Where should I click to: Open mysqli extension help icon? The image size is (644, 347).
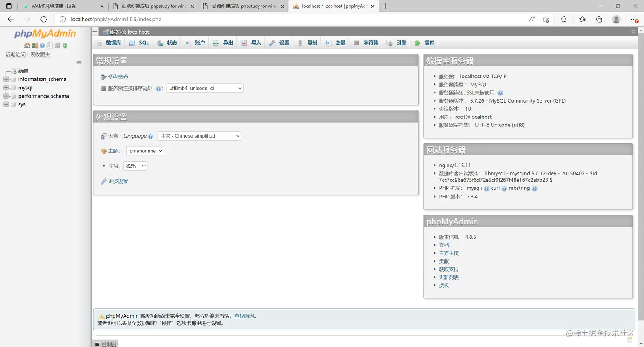pos(486,189)
